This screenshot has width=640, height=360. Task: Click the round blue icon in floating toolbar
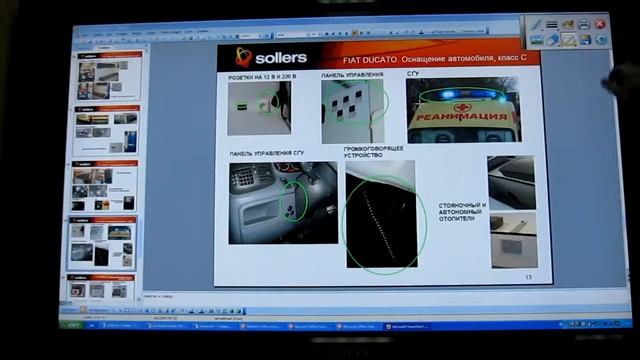pos(601,39)
